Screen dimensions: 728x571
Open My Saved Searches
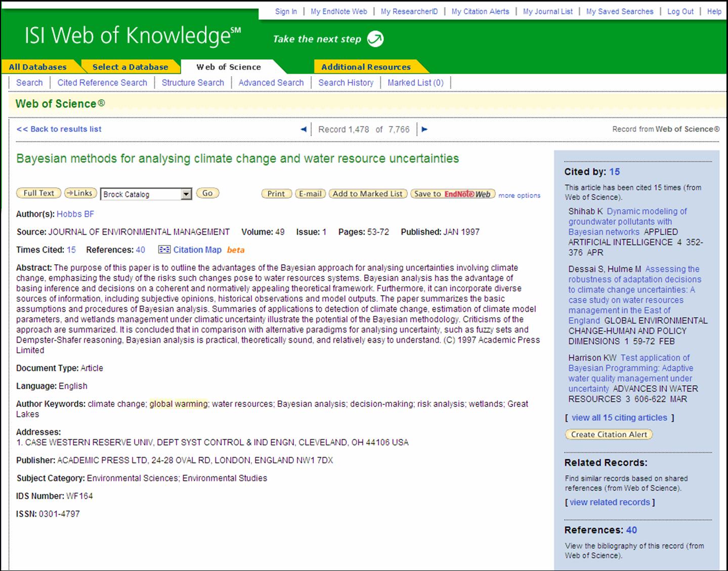(620, 11)
